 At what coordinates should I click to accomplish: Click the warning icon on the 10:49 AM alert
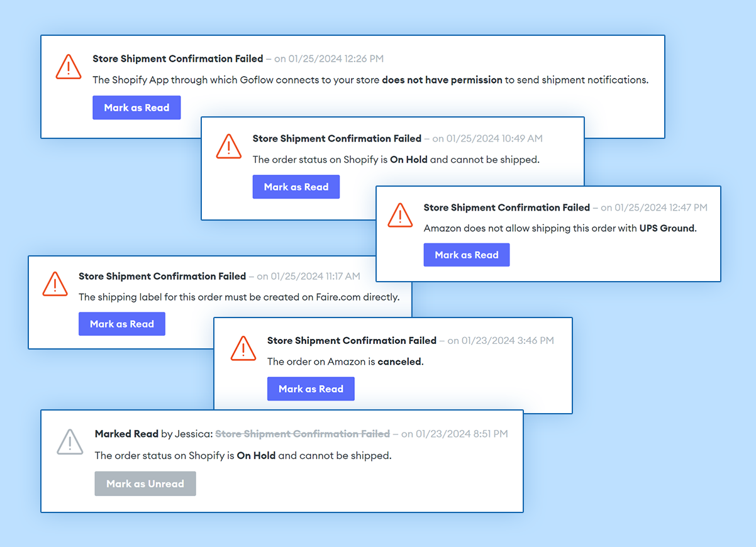pos(229,146)
